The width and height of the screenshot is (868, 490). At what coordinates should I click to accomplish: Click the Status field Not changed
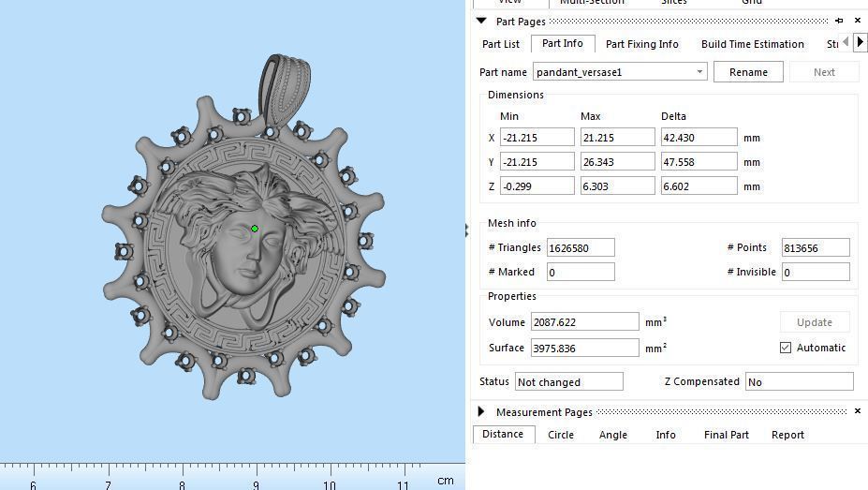tap(569, 381)
